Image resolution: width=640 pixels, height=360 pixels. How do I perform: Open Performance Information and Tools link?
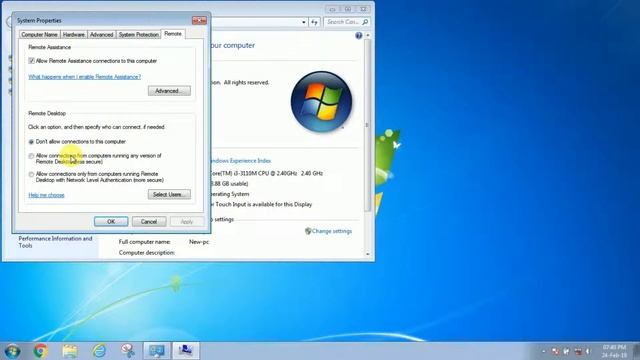[56, 242]
